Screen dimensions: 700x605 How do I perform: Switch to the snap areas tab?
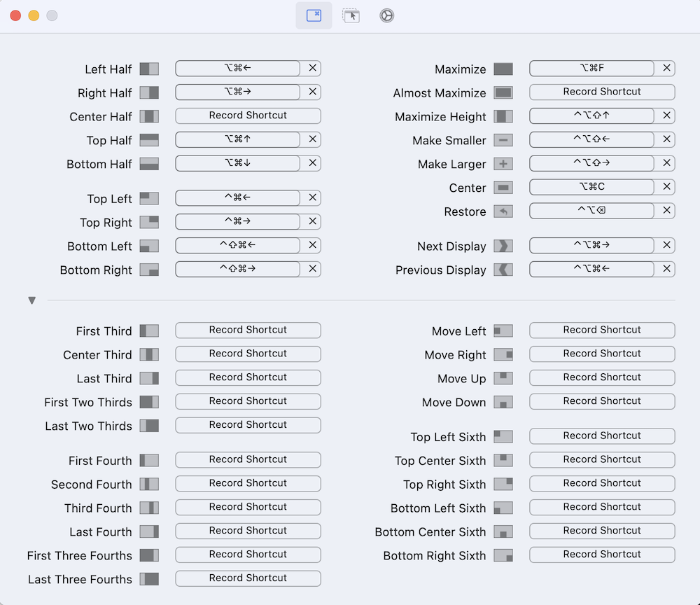(x=351, y=15)
